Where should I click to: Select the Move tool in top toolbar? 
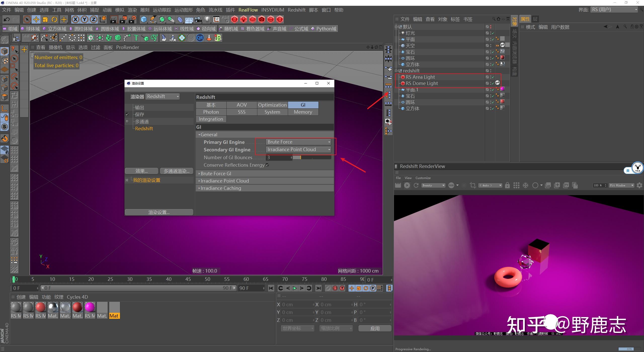click(x=36, y=19)
